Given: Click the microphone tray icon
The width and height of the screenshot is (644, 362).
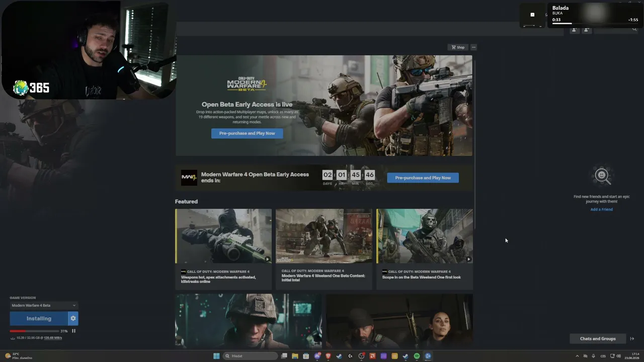Looking at the screenshot, I should pos(593,356).
